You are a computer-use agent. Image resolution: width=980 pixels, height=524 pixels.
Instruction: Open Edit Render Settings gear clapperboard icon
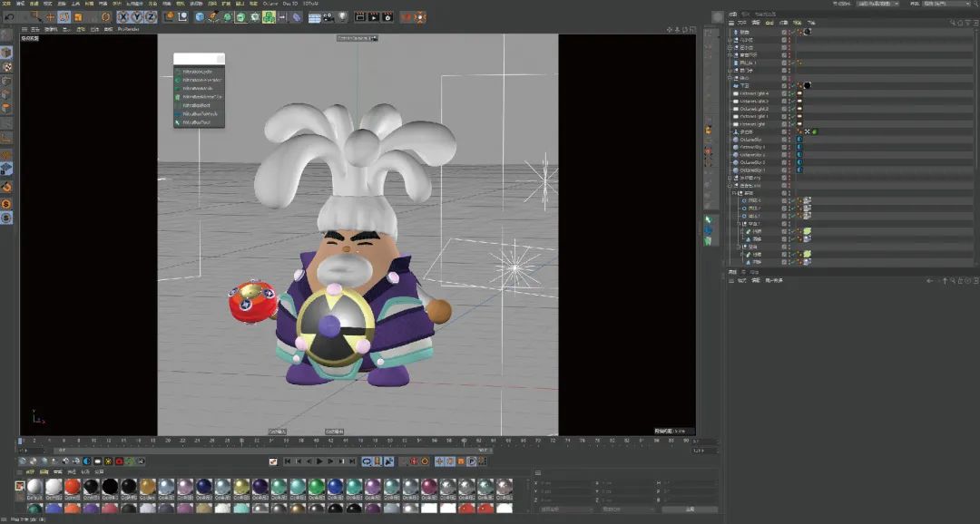[x=388, y=17]
